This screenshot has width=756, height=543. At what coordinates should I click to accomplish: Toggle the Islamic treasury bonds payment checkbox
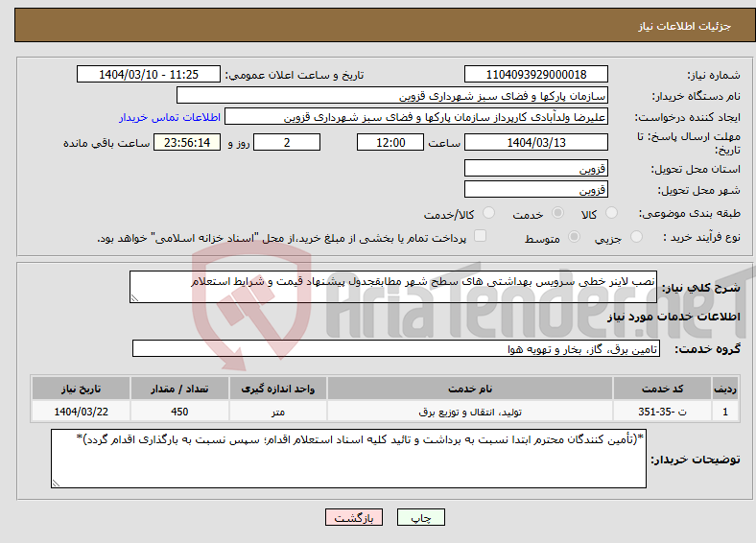click(481, 235)
